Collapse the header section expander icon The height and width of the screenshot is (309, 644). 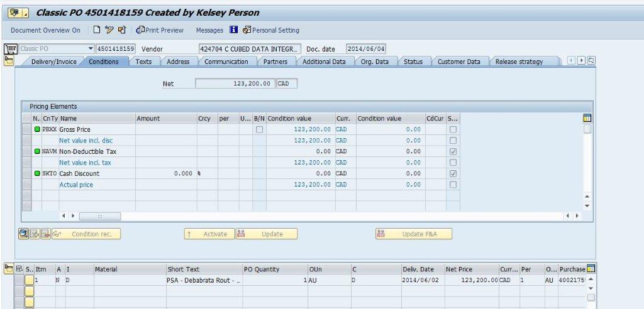[9, 60]
